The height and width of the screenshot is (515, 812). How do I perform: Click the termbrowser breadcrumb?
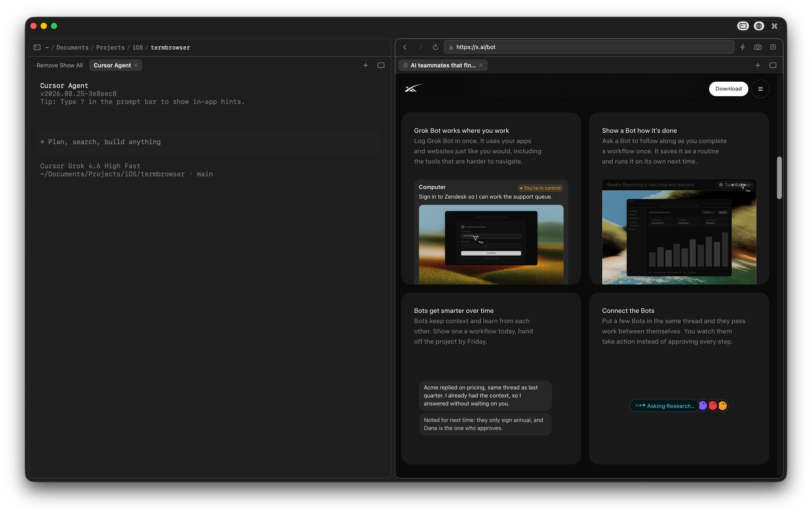tap(170, 48)
